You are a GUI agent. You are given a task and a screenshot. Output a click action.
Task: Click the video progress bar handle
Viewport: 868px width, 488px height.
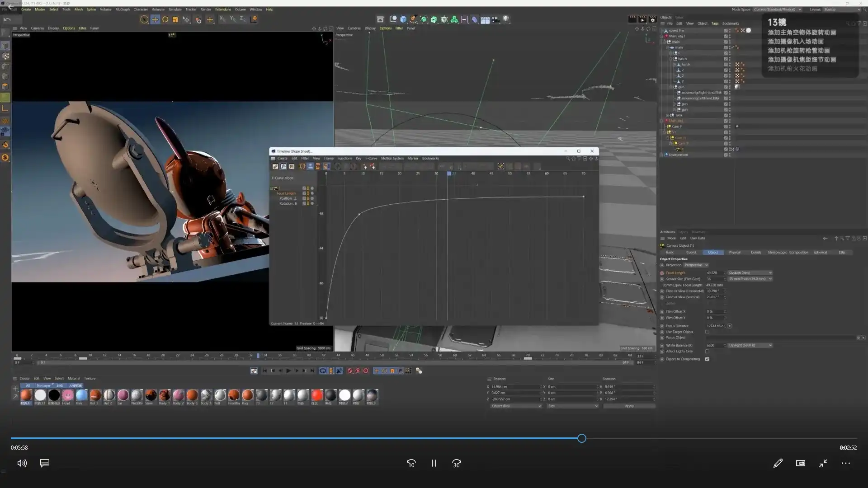coord(582,438)
